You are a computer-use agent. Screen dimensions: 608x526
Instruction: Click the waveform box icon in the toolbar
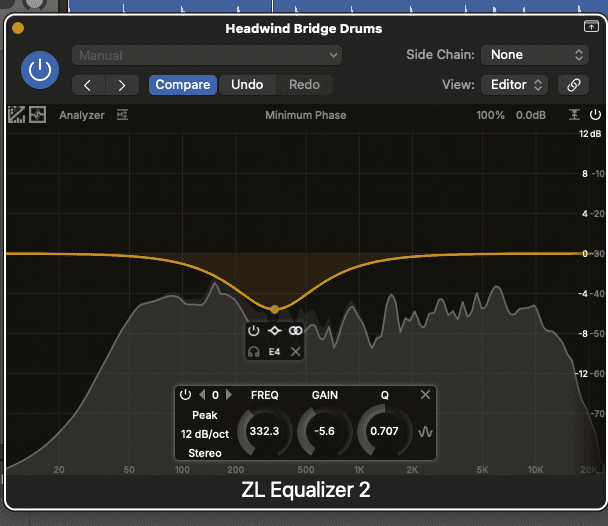point(38,115)
